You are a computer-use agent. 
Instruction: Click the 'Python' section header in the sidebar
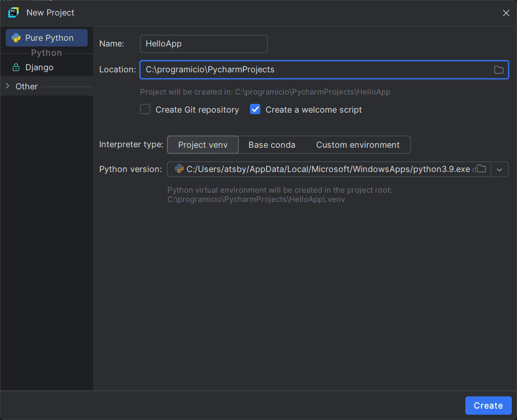point(46,53)
